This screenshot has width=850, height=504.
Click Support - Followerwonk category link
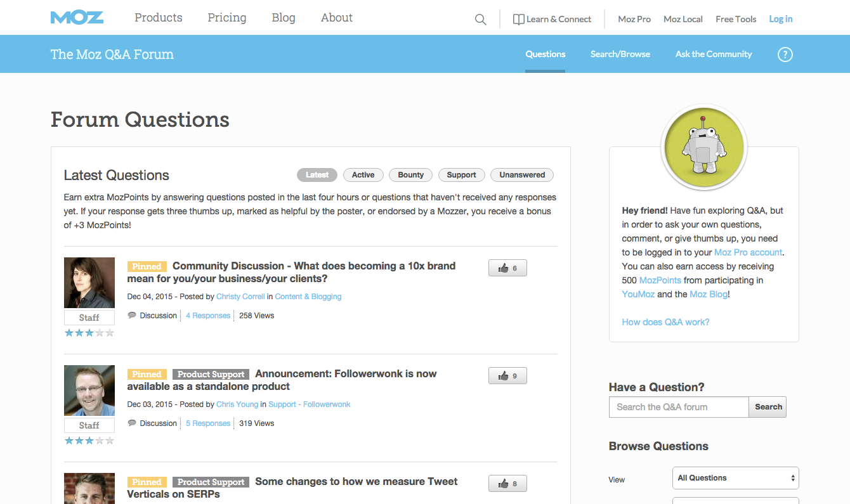[x=310, y=404]
